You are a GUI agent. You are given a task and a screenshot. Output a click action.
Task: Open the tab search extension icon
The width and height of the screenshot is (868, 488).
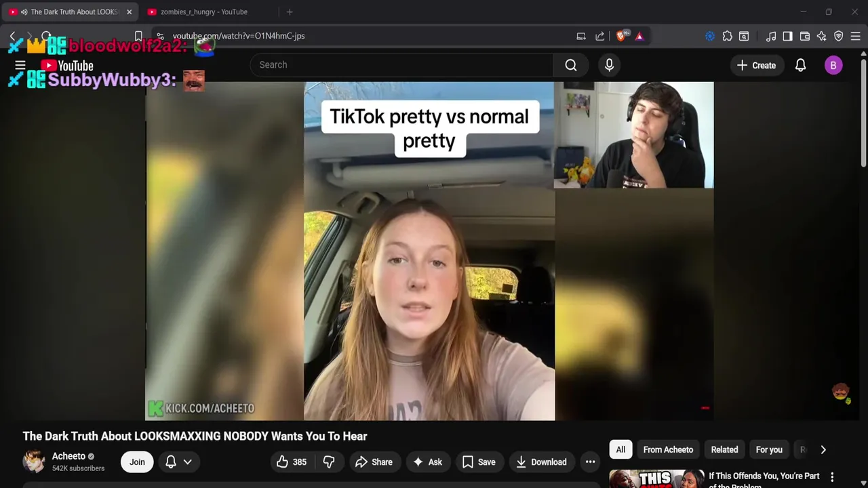[744, 36]
